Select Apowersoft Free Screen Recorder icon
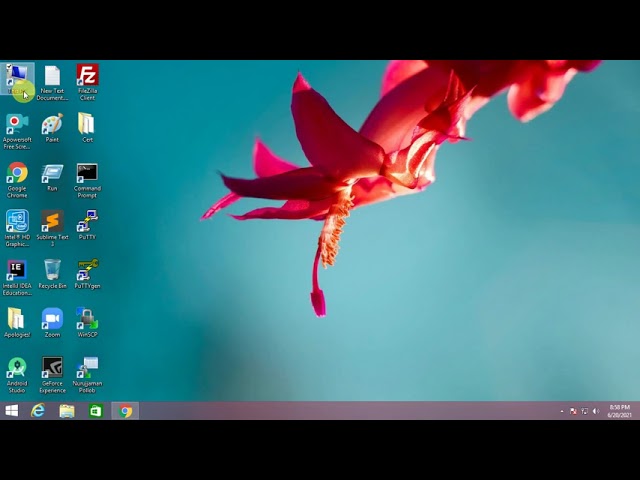 [17, 131]
